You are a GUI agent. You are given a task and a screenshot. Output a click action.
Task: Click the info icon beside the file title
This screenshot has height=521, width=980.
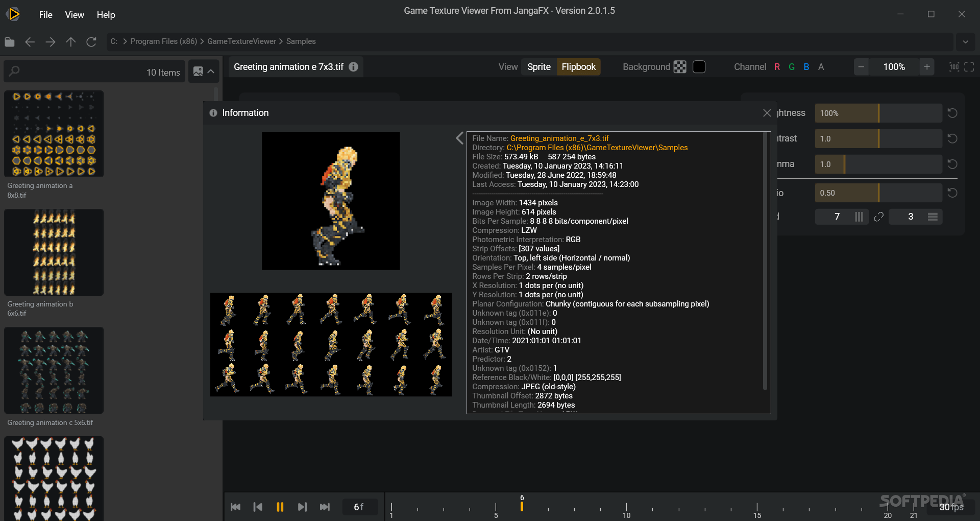[x=353, y=67]
